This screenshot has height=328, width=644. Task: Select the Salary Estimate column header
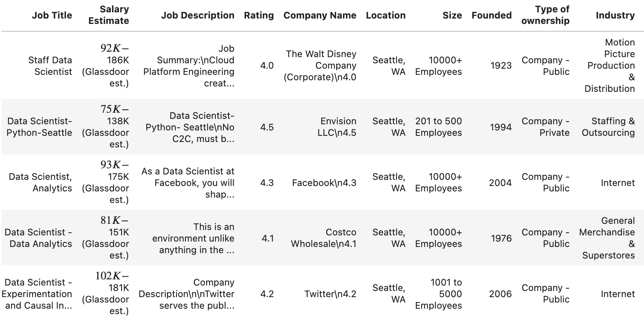pos(108,15)
